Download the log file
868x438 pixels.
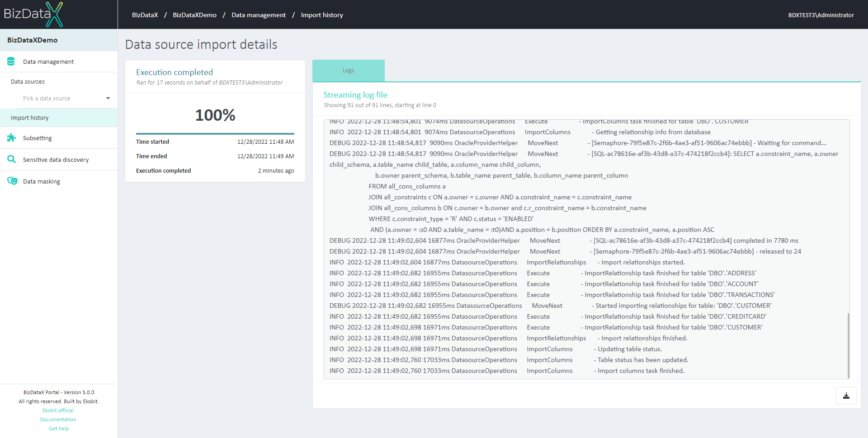click(x=846, y=396)
